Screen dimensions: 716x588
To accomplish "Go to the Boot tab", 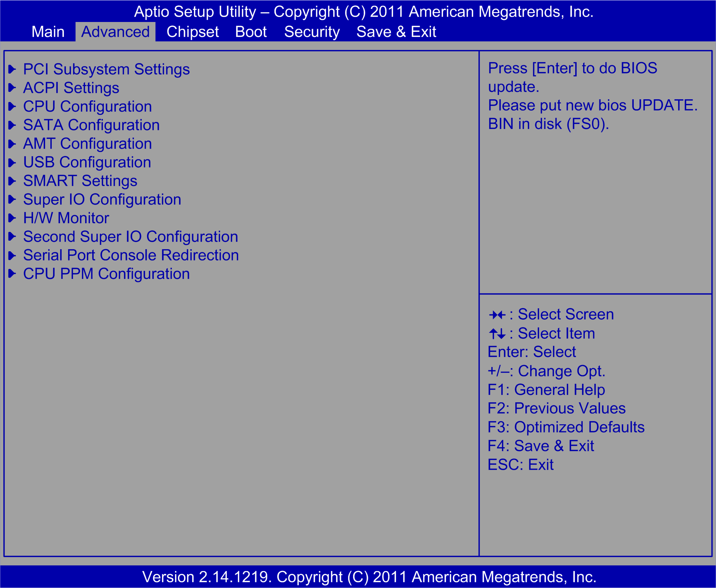I will 251,32.
